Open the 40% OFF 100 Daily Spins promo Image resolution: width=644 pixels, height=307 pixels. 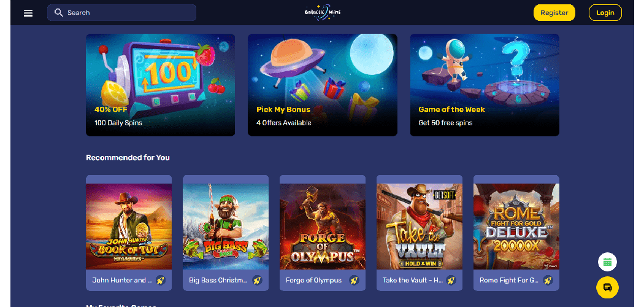tap(160, 85)
